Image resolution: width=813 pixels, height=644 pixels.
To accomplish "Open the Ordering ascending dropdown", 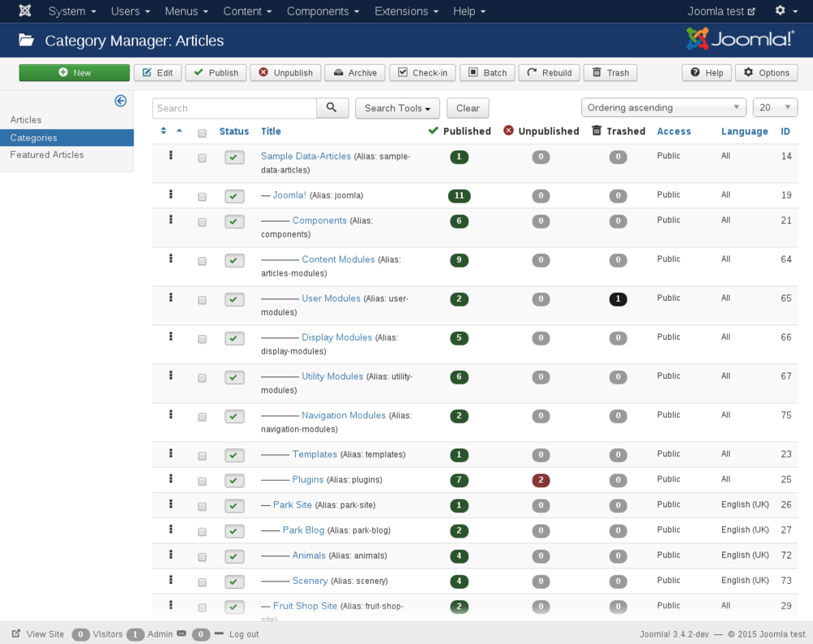I will (663, 107).
